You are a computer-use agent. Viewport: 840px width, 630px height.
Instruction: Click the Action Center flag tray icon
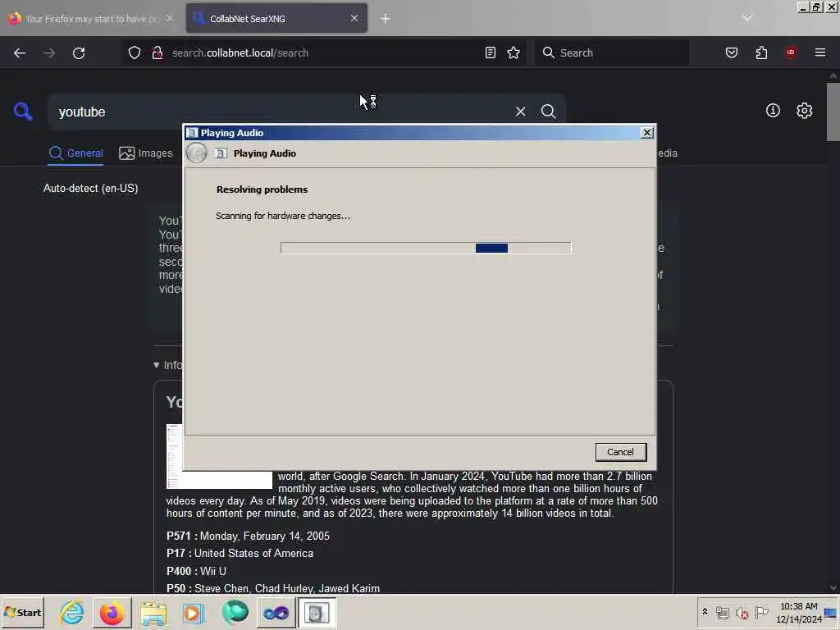pos(761,612)
